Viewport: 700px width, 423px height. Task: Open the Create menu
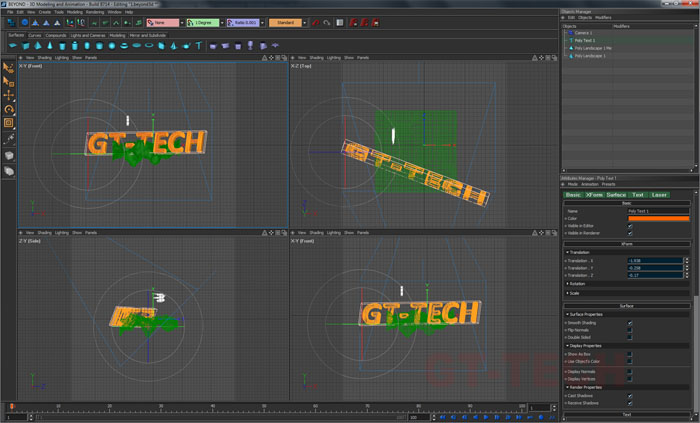45,12
